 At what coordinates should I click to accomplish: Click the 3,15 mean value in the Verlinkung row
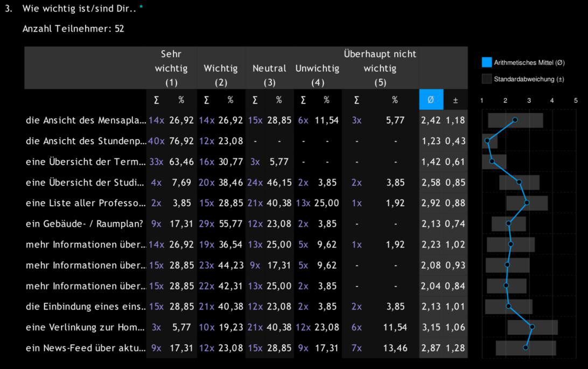[x=431, y=327]
